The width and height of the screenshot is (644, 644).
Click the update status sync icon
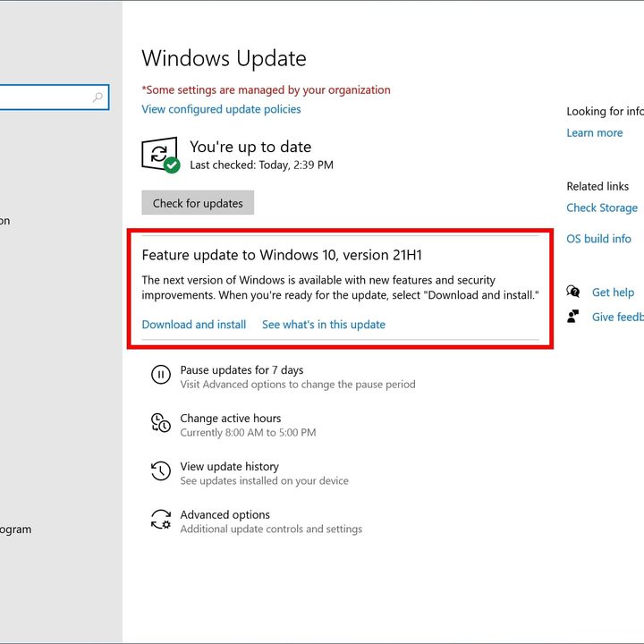161,155
